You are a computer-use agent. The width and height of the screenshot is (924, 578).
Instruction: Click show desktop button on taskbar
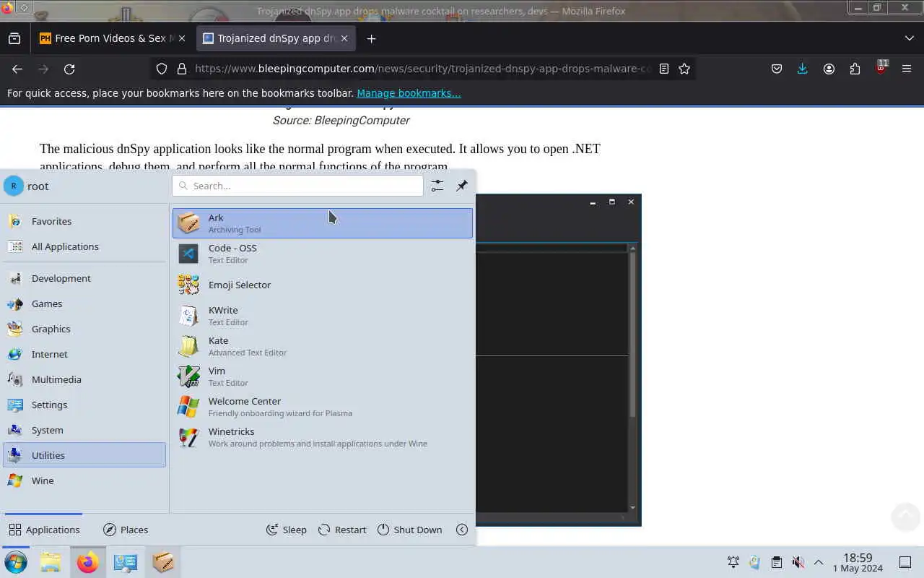905,562
